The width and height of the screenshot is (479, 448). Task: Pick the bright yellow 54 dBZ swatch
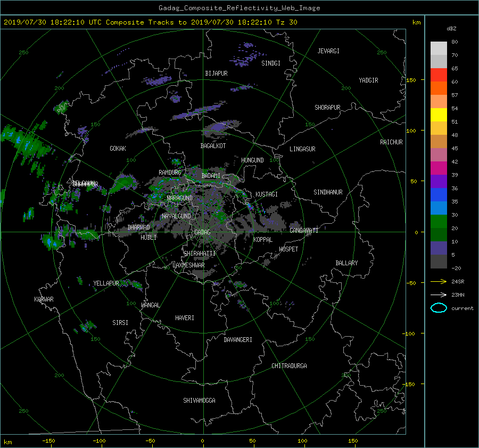439,115
